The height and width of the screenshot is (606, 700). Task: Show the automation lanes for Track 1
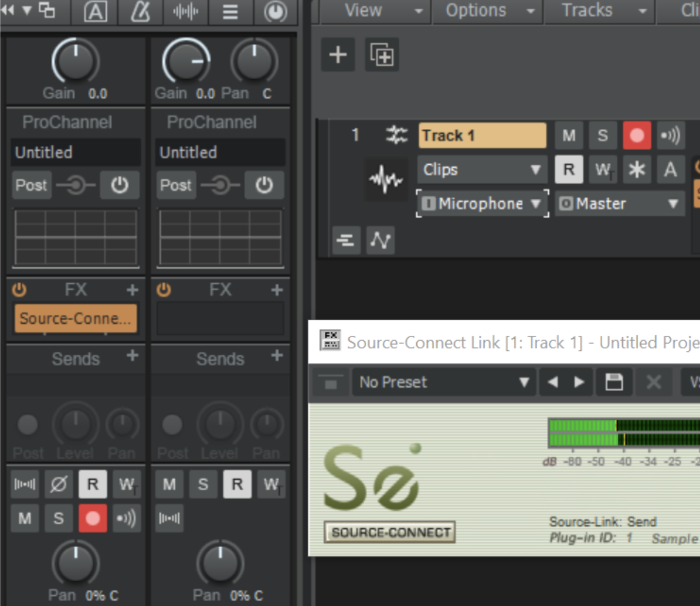380,240
